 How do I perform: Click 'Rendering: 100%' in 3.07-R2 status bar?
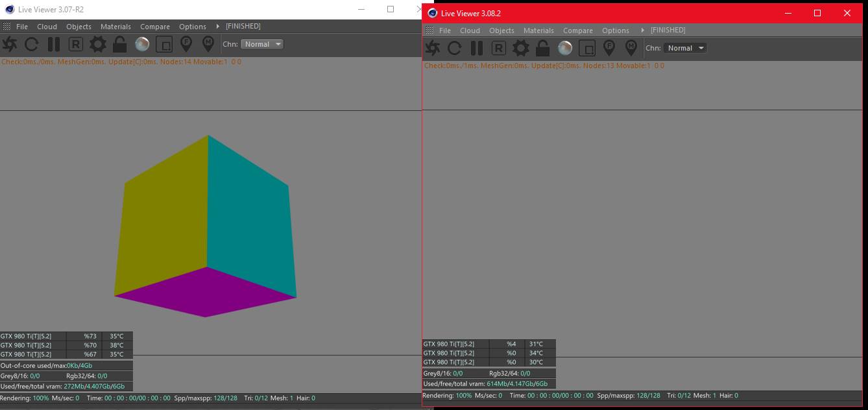[25, 398]
